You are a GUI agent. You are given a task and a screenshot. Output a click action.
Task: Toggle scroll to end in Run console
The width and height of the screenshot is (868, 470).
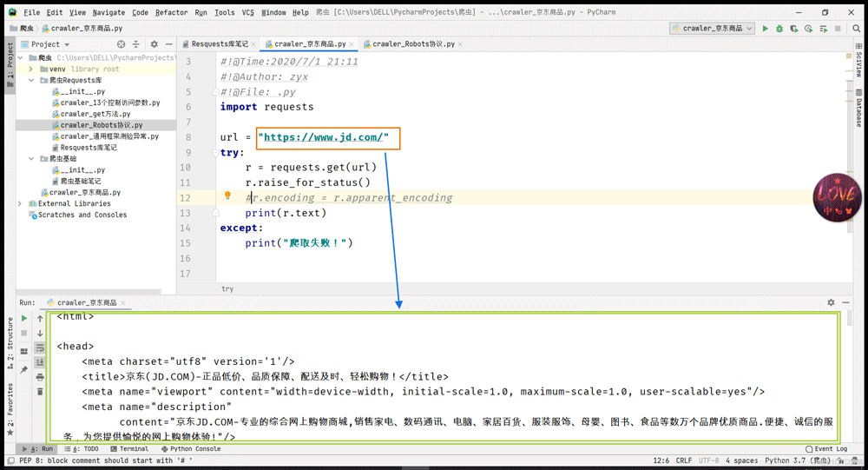40,362
